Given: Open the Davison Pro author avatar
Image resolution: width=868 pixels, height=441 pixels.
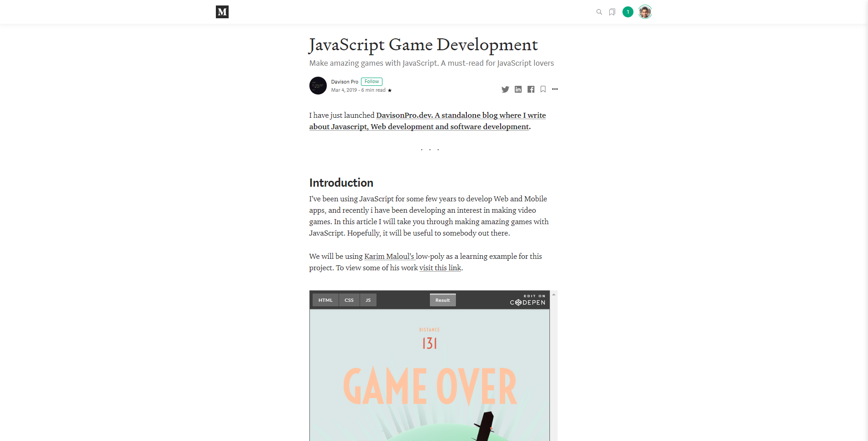Looking at the screenshot, I should click(x=318, y=85).
